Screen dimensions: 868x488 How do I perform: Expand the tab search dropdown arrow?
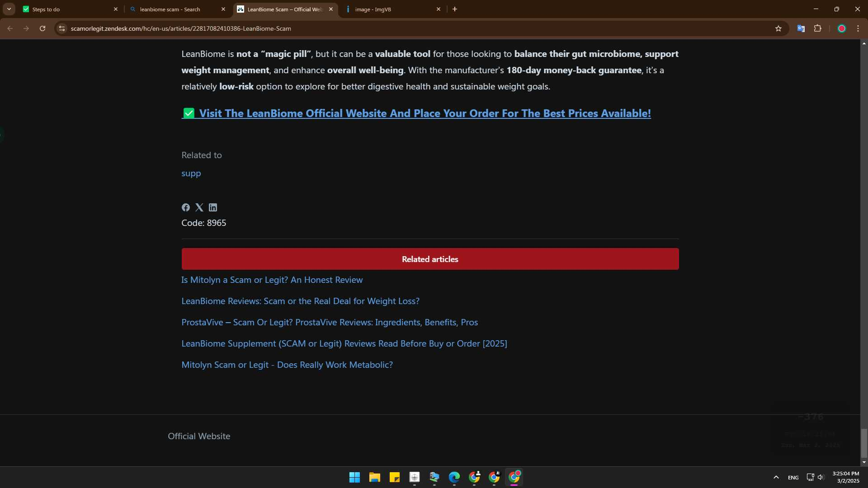9,9
